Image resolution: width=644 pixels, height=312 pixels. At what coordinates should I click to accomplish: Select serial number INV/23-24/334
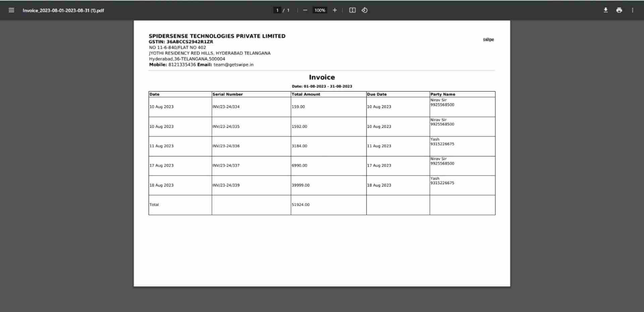226,107
